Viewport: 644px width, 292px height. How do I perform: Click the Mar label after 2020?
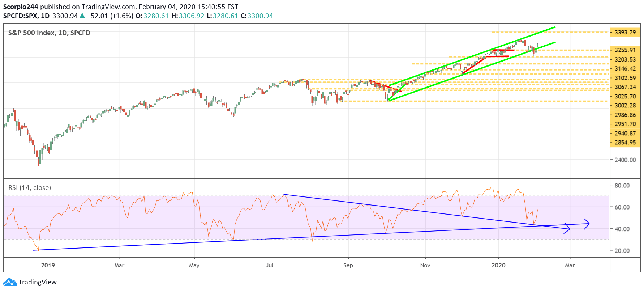[570, 265]
